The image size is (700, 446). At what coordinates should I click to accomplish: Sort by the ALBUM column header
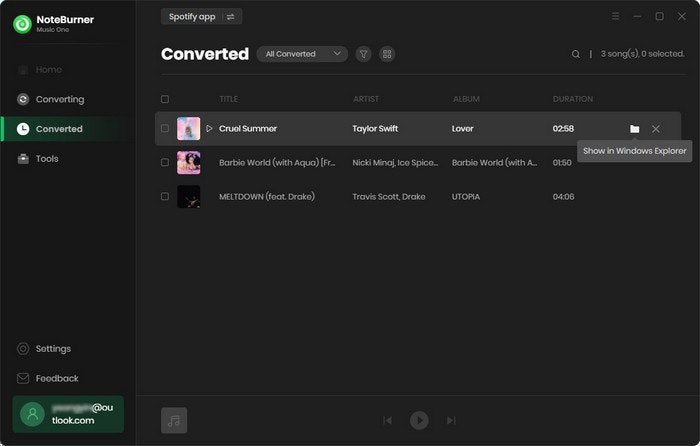pos(466,99)
